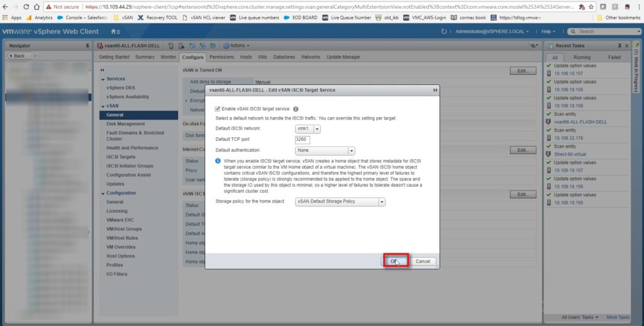Switch to the Permissions tab
The width and height of the screenshot is (644, 326).
[221, 57]
